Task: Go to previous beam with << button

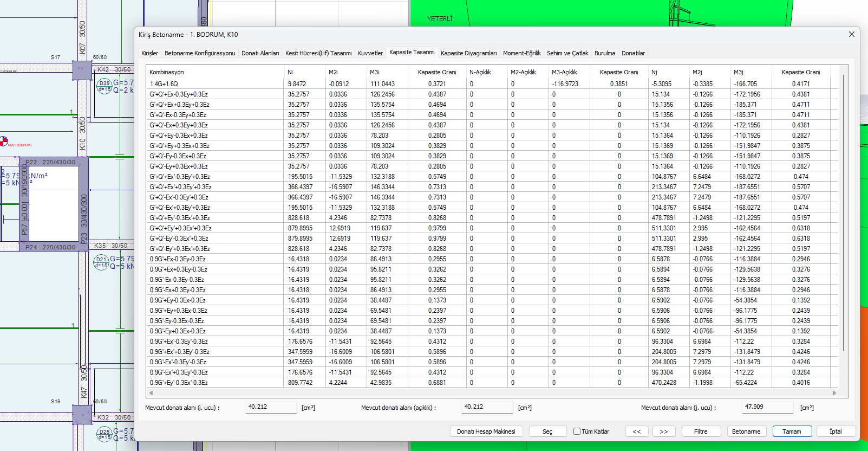Action: coord(637,431)
